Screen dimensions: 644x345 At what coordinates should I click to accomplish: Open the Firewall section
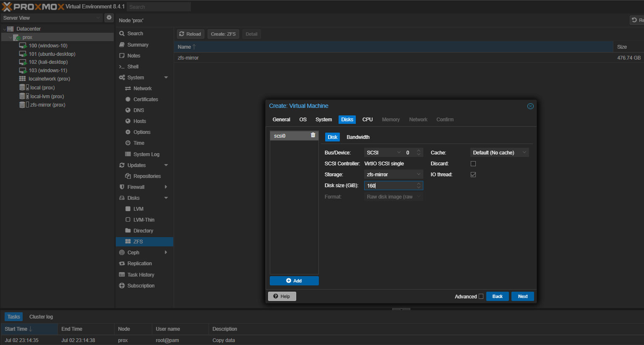[136, 187]
